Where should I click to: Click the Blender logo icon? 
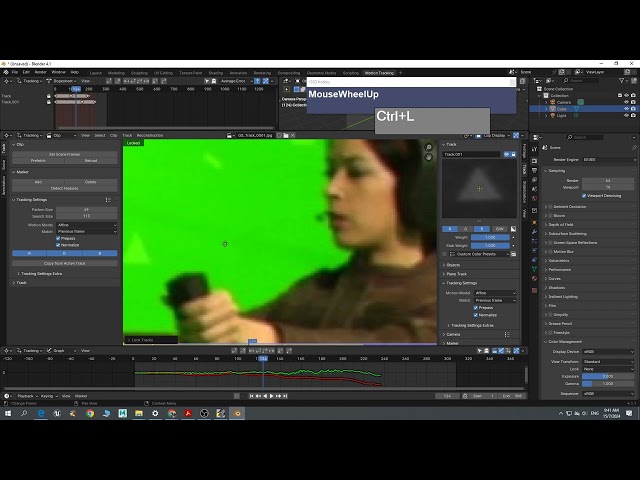(x=5, y=72)
